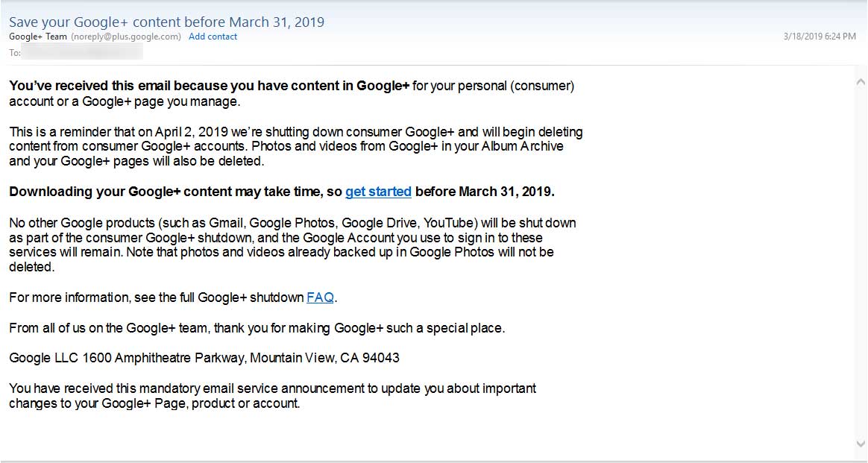Click the scrollbar up arrow
The width and height of the screenshot is (868, 463).
(x=861, y=82)
